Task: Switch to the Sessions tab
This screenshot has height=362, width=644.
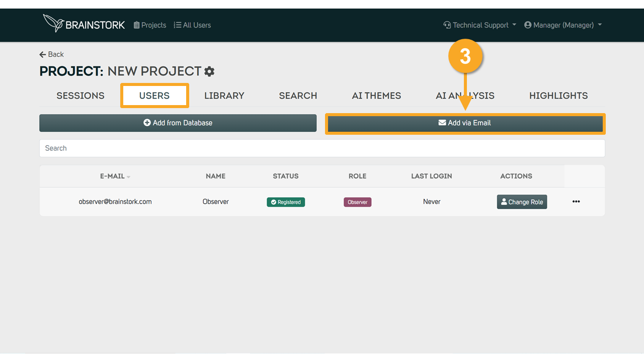Action: pyautogui.click(x=80, y=96)
